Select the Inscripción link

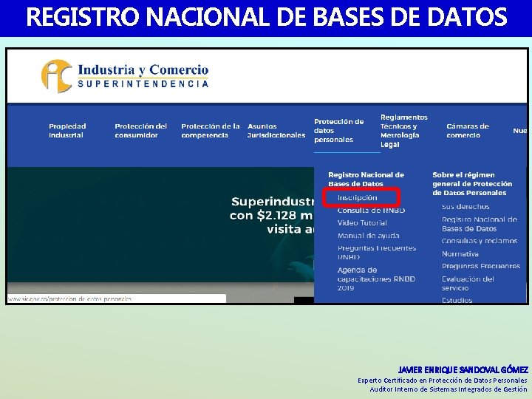(358, 197)
